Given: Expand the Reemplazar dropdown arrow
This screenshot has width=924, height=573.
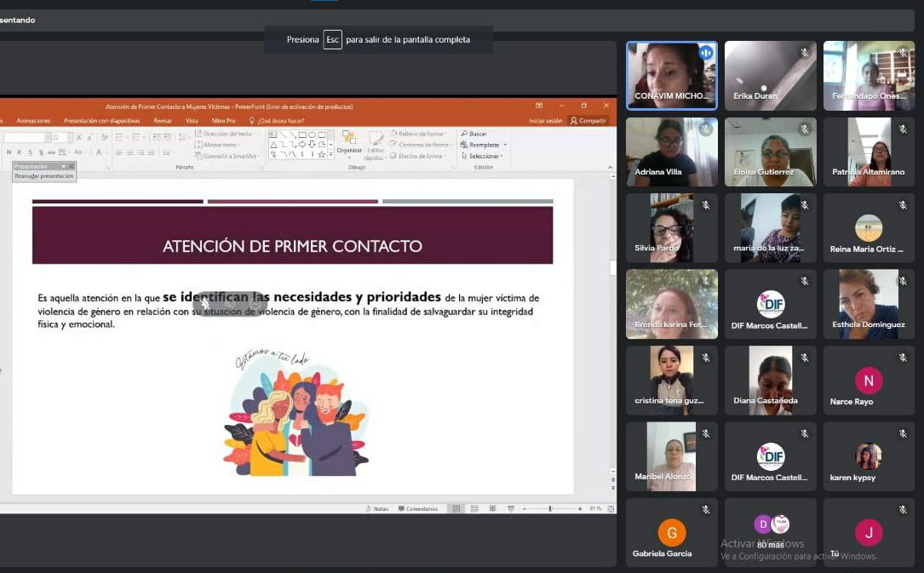Looking at the screenshot, I should point(505,145).
